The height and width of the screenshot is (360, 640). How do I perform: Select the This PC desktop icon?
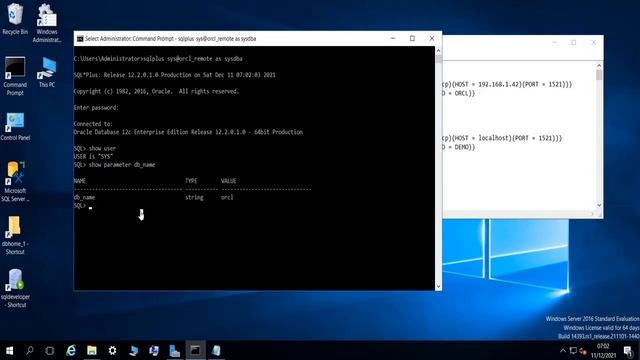click(x=47, y=72)
